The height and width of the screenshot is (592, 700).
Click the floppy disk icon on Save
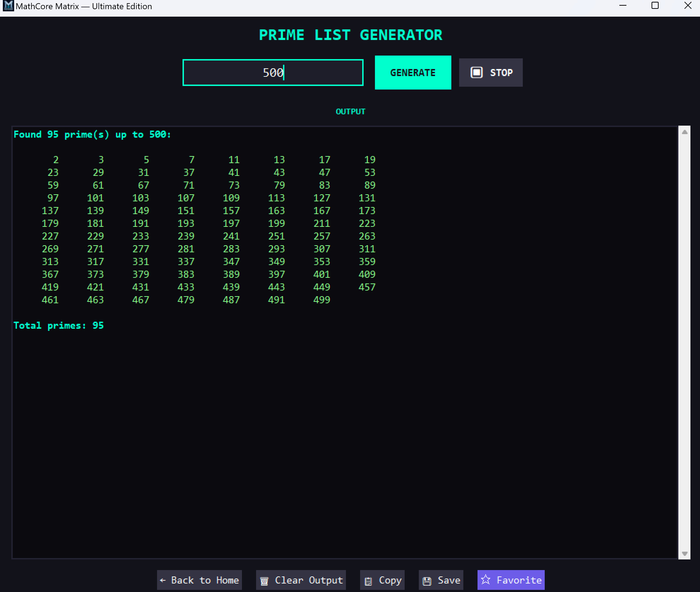(427, 581)
